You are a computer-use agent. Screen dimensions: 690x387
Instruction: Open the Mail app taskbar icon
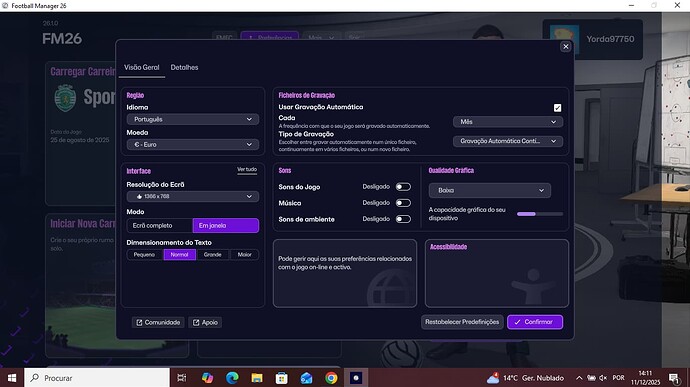click(x=306, y=378)
